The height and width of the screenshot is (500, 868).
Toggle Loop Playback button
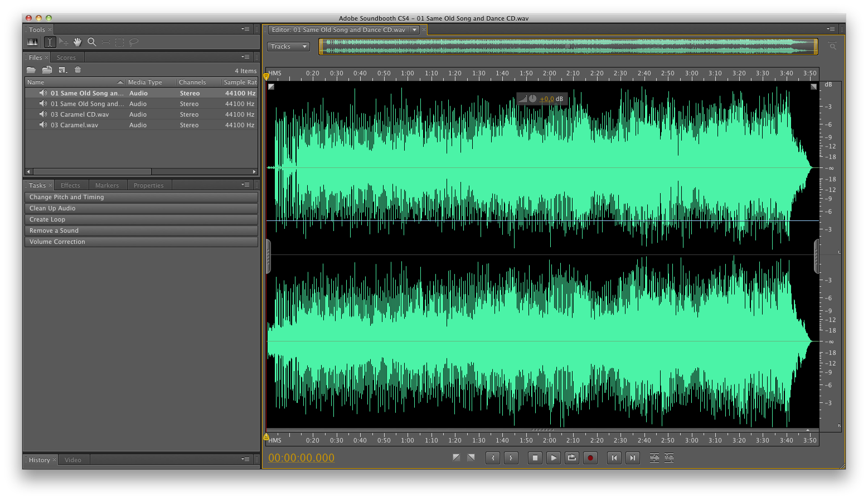click(572, 458)
